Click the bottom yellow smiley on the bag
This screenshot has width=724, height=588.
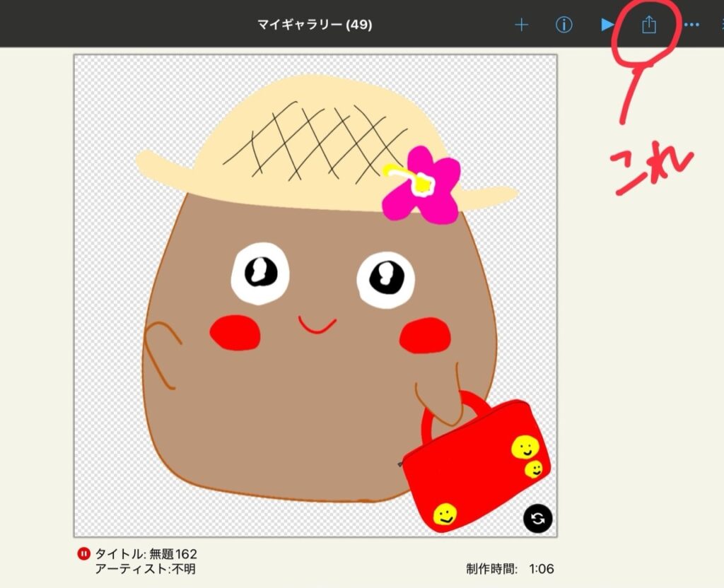[x=444, y=514]
